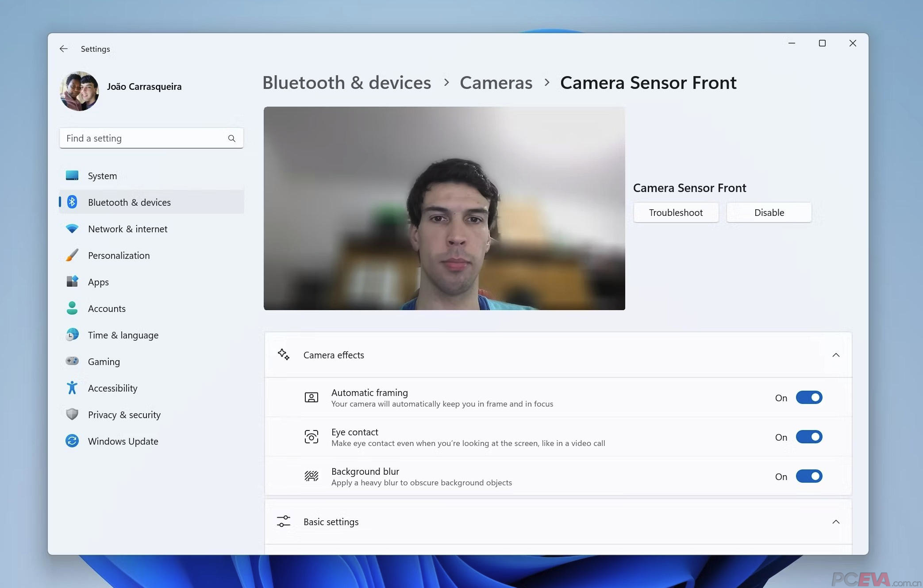
Task: Click the Accessibility figure icon
Action: (72, 388)
